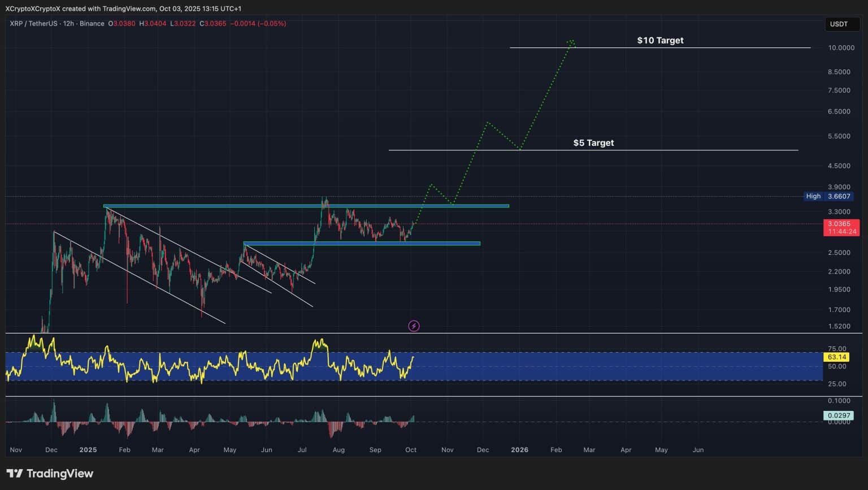Click the High 3.6607 price label
Image resolution: width=868 pixels, height=490 pixels.
[828, 196]
